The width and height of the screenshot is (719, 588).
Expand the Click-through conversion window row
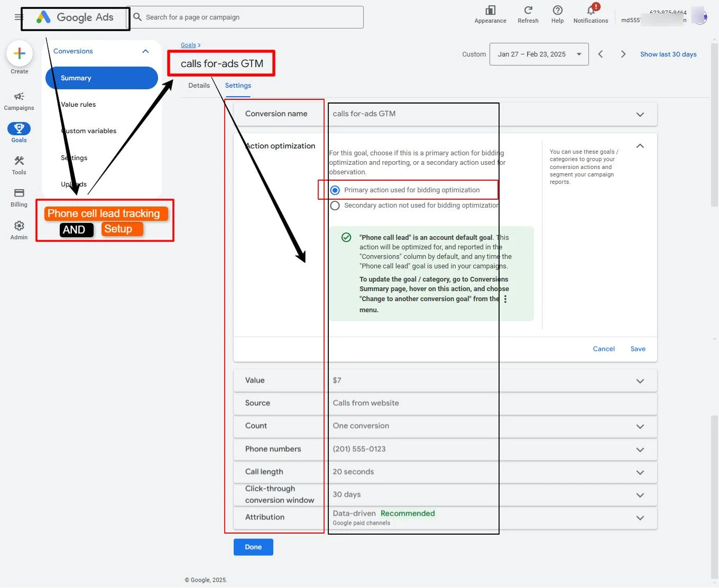pyautogui.click(x=640, y=495)
